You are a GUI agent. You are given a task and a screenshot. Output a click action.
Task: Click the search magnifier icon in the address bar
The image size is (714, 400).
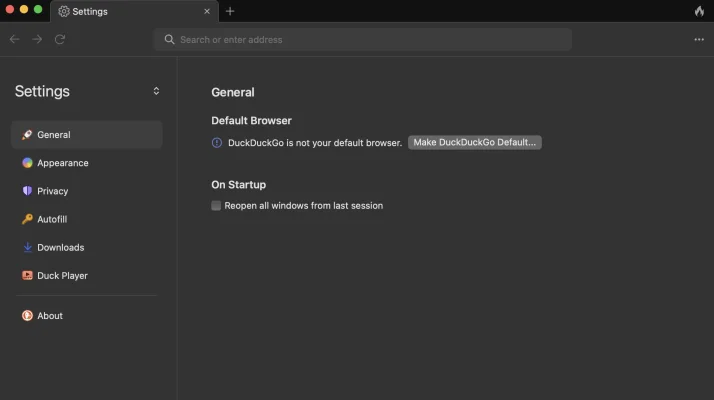(169, 40)
